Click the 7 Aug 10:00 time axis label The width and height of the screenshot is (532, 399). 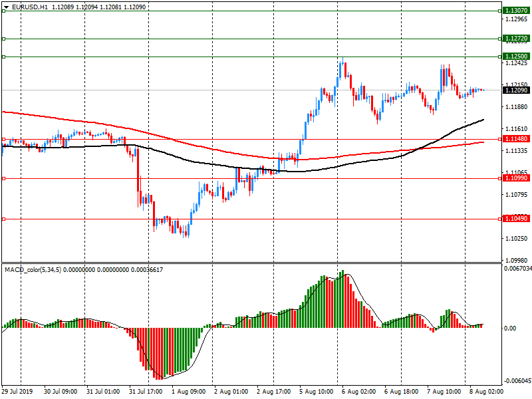444,392
